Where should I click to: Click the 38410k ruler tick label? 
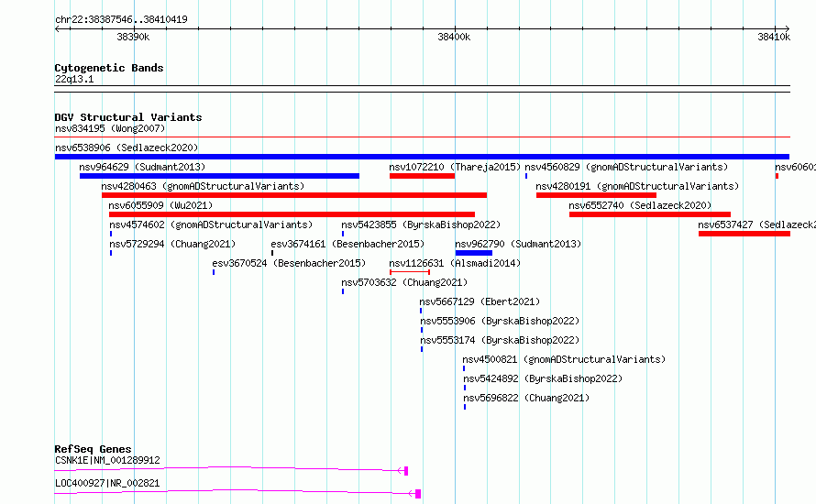[774, 37]
